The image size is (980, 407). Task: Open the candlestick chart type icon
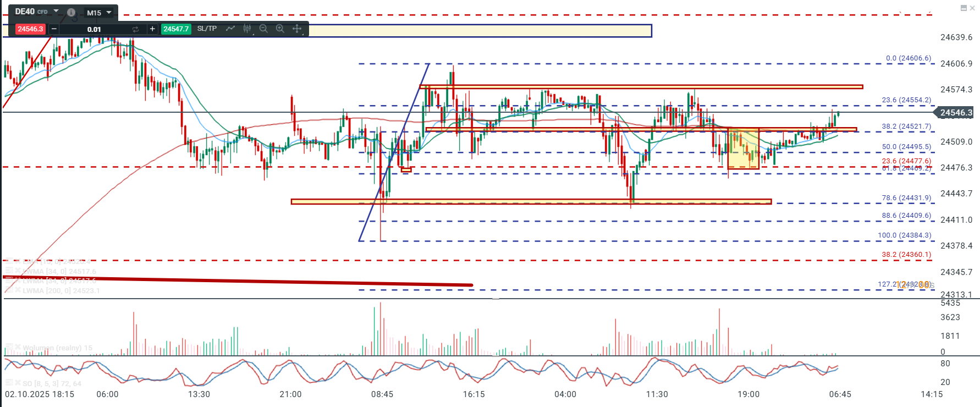pyautogui.click(x=247, y=29)
